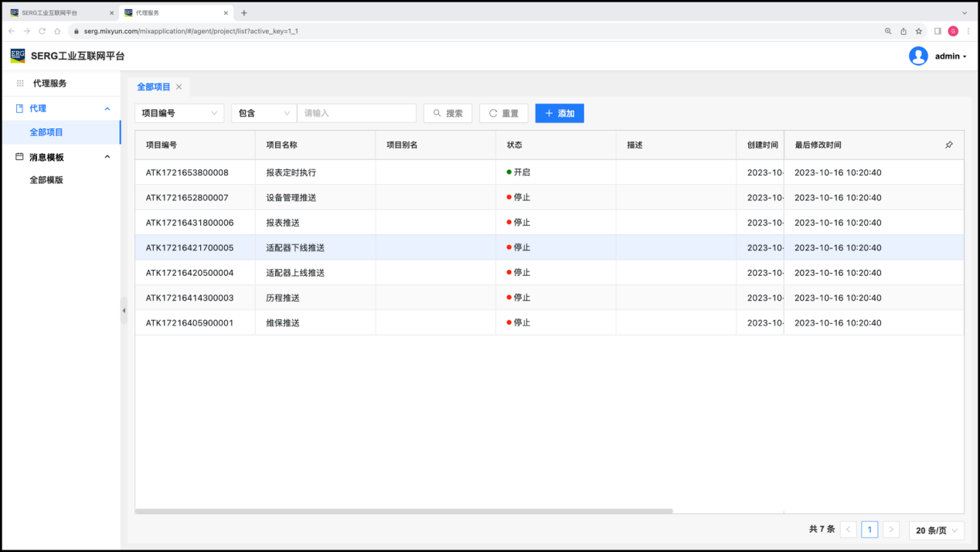Click the browser home icon
The height and width of the screenshot is (552, 980).
[57, 31]
